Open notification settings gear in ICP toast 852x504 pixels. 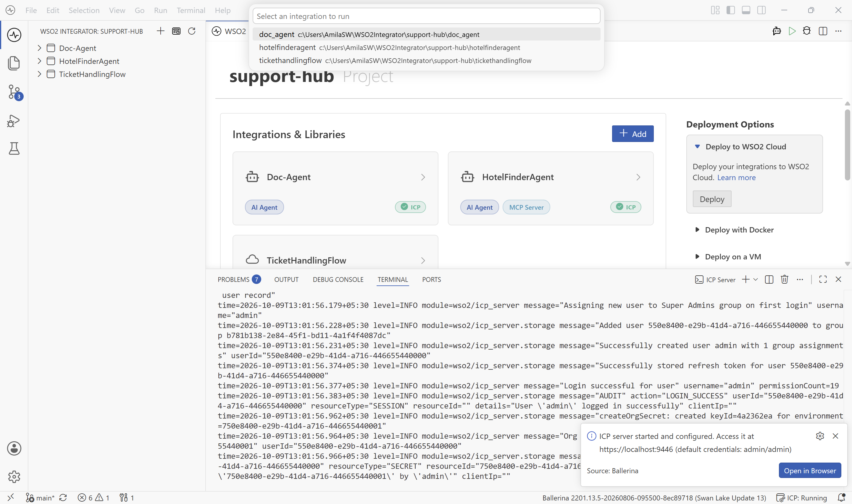[x=820, y=436]
